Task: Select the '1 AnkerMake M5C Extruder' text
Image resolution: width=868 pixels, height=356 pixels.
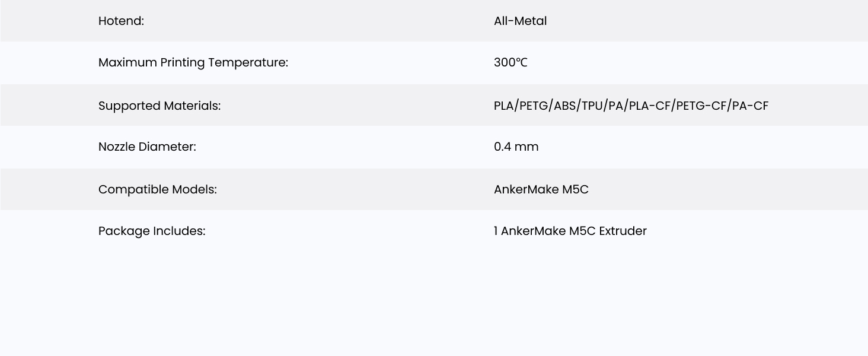Action: coord(570,231)
